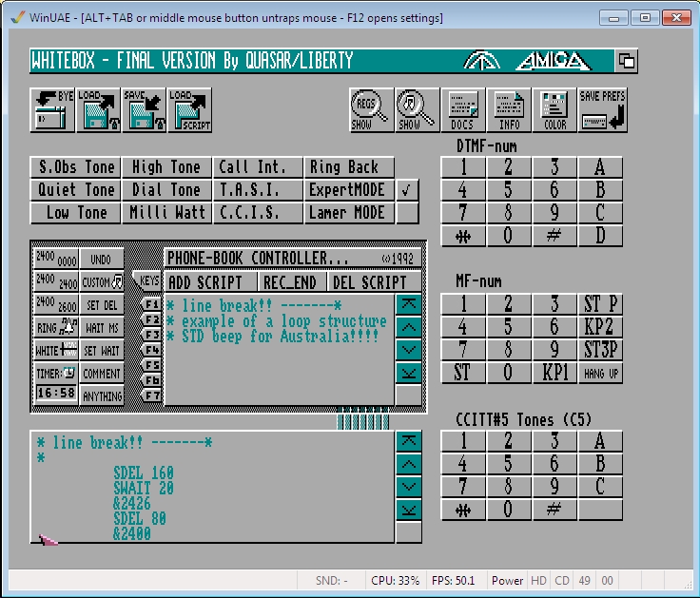Jump to bottom of script editor

click(408, 510)
